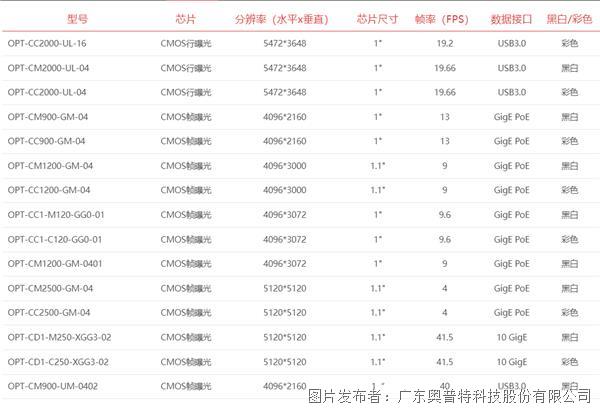Select CMOS行曝光 in OPT-CC2000-UL-04 row
This screenshot has width=600, height=410.
186,92
